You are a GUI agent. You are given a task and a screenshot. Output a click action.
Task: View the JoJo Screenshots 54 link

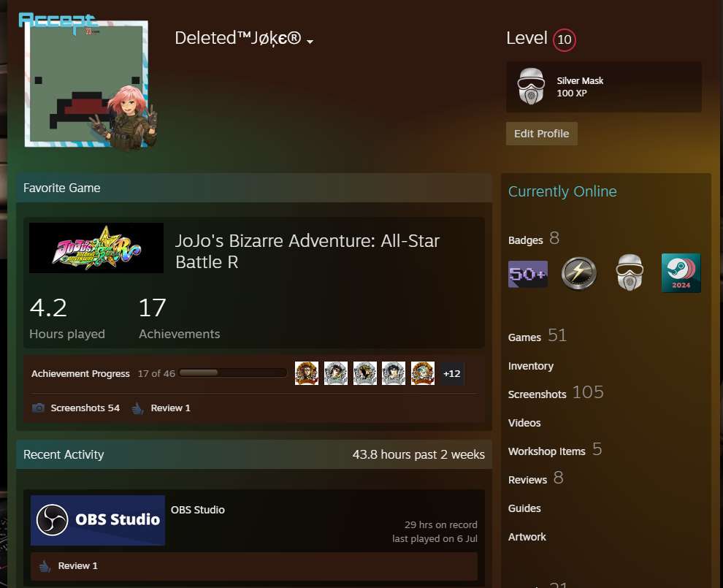pyautogui.click(x=85, y=408)
